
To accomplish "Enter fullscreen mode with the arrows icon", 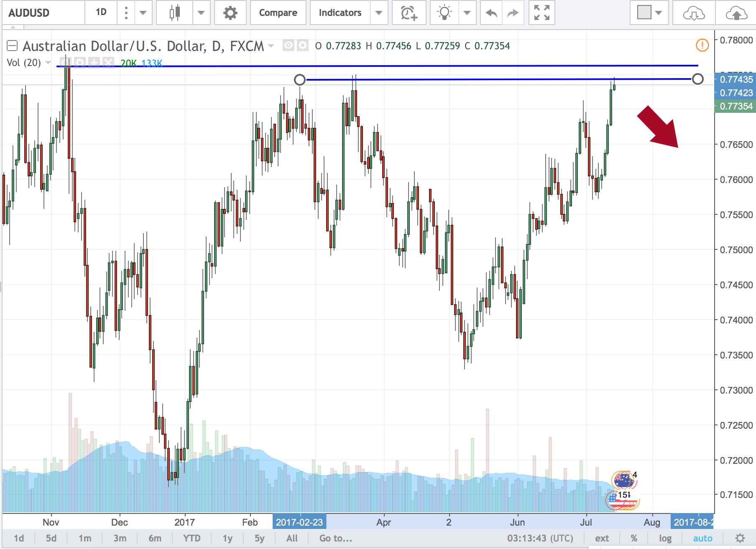I will click(x=541, y=13).
